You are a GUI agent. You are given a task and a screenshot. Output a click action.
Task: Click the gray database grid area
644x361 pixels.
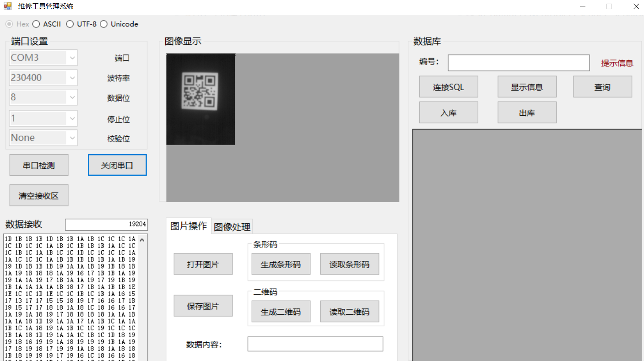click(527, 245)
